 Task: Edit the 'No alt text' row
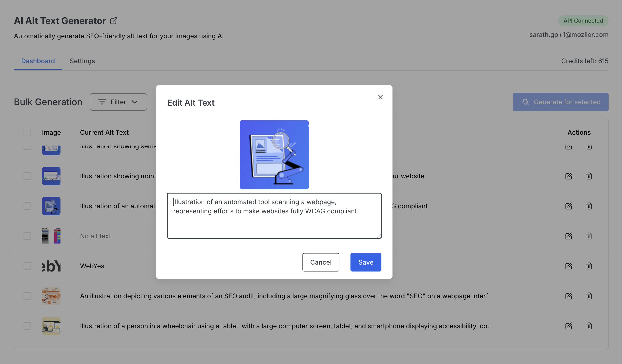tap(569, 236)
